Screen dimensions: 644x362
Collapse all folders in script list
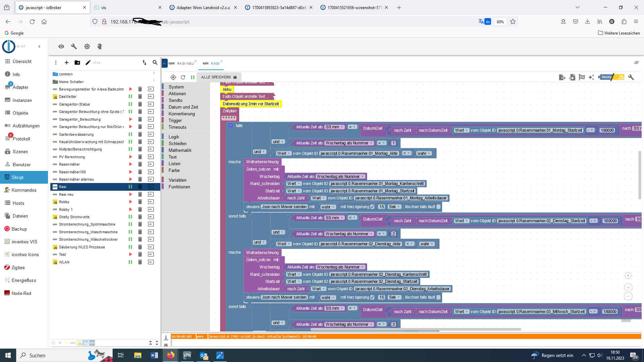(x=150, y=343)
